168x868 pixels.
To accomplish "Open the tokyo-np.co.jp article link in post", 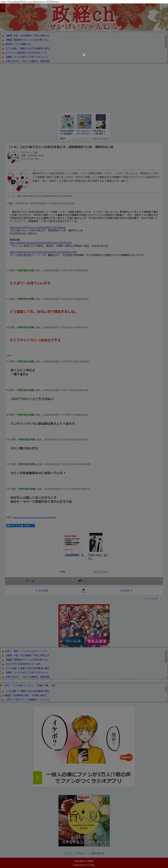I will coord(38,227).
